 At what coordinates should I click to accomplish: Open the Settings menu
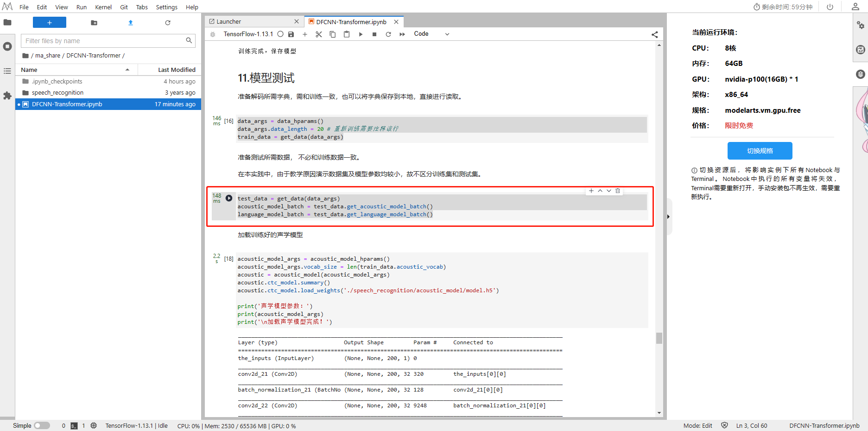167,7
